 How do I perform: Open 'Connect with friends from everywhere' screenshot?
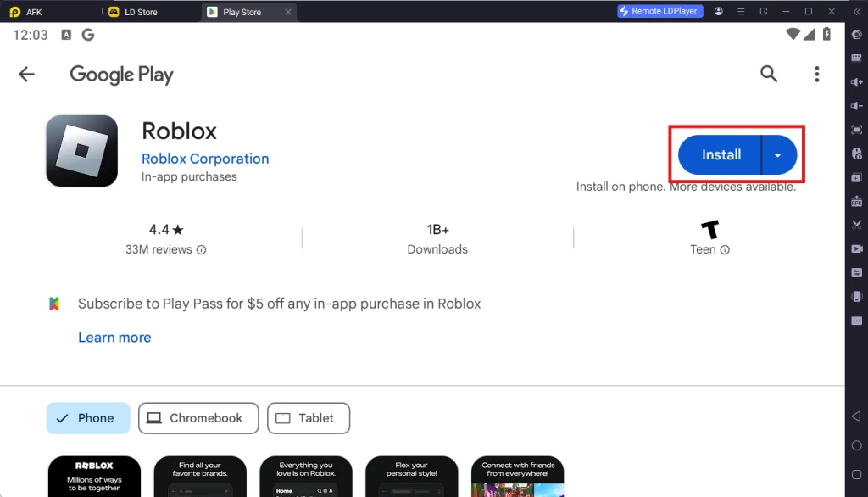click(x=517, y=477)
